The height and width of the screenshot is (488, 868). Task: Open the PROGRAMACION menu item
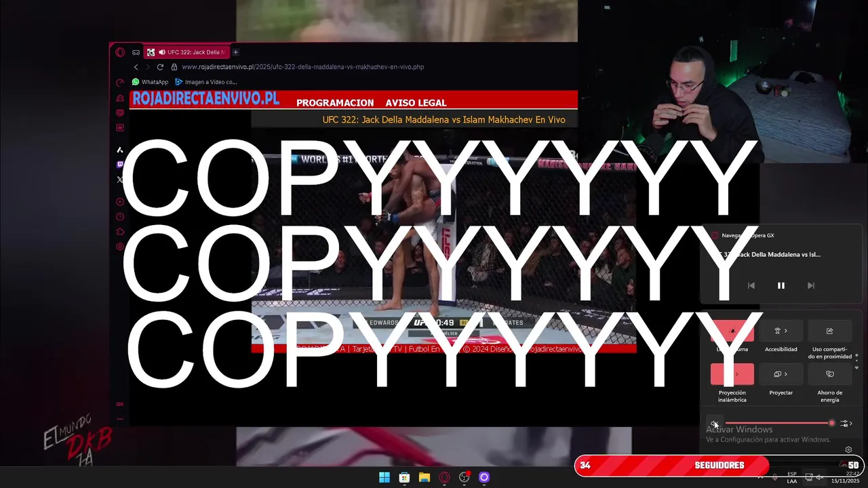tap(335, 103)
